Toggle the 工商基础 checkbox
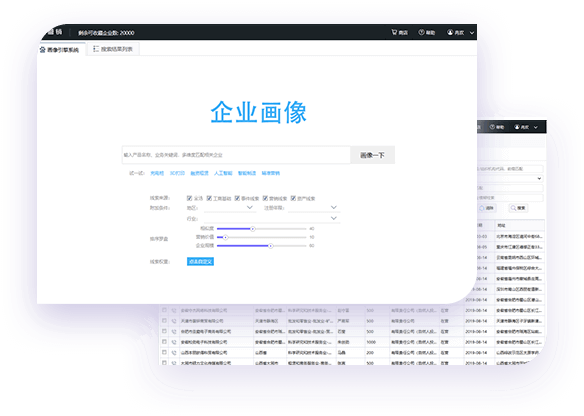 (209, 198)
